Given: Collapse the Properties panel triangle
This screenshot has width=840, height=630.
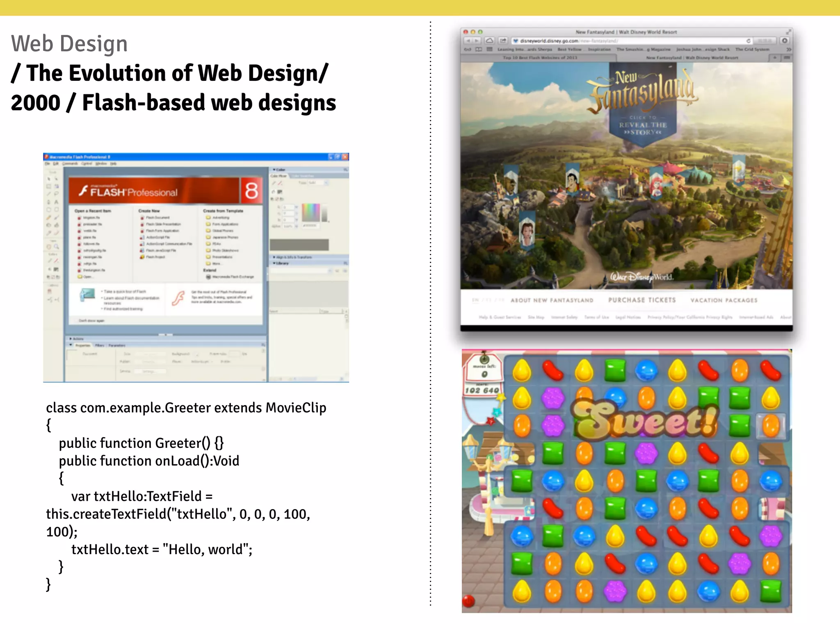Looking at the screenshot, I should pos(71,345).
